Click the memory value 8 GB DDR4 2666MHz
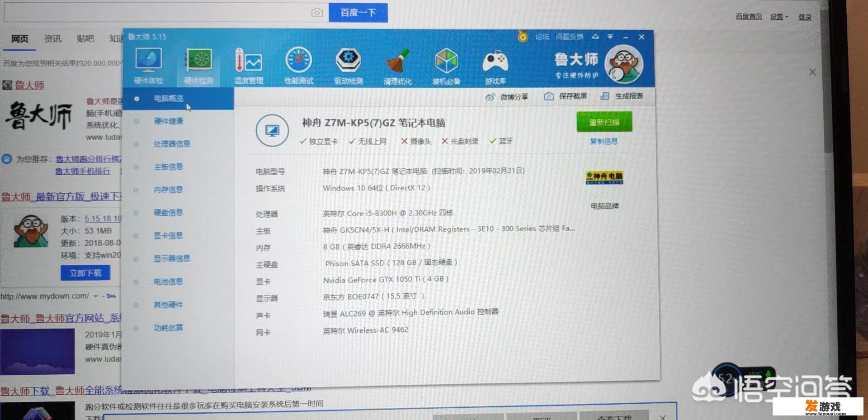The image size is (868, 420). pyautogui.click(x=377, y=247)
